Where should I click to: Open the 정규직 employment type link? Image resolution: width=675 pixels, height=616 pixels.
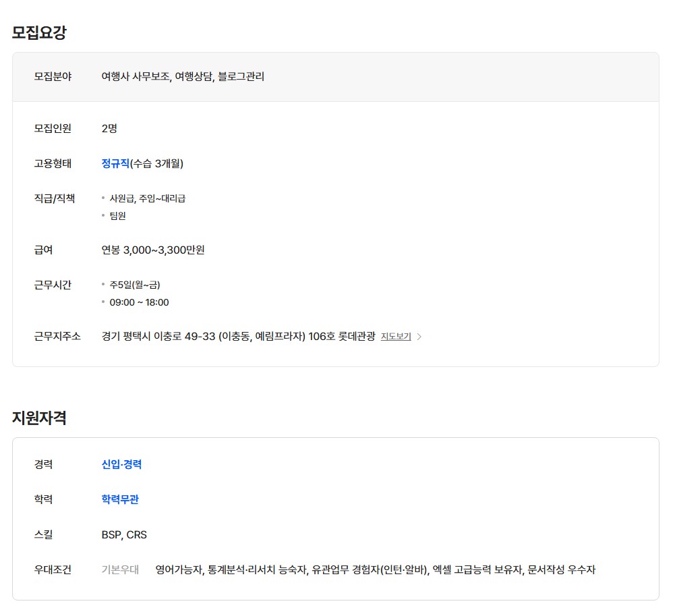click(115, 163)
